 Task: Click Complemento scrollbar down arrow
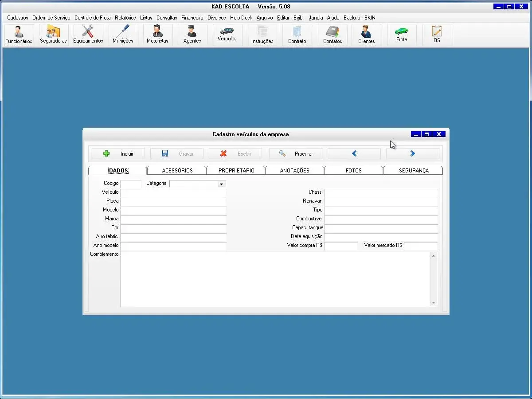[434, 303]
